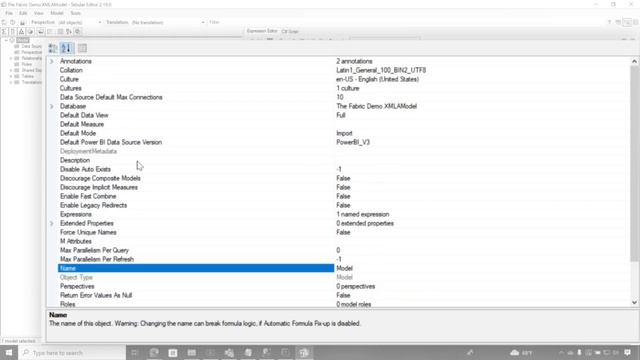This screenshot has width=640, height=360.
Task: Select Perspectives in the model tree
Action: (x=31, y=52)
